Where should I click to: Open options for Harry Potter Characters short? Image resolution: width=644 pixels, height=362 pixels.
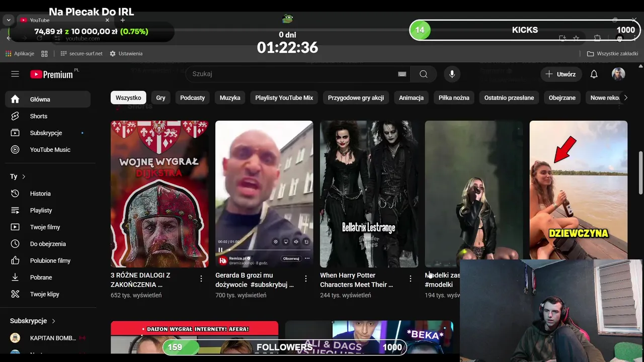(411, 279)
